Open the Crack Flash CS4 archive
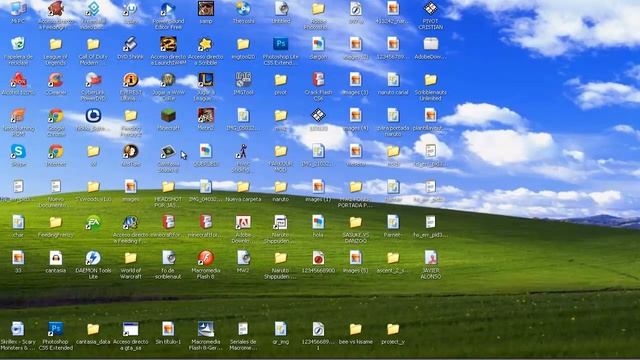Image resolution: width=640 pixels, height=360 pixels. (x=318, y=80)
